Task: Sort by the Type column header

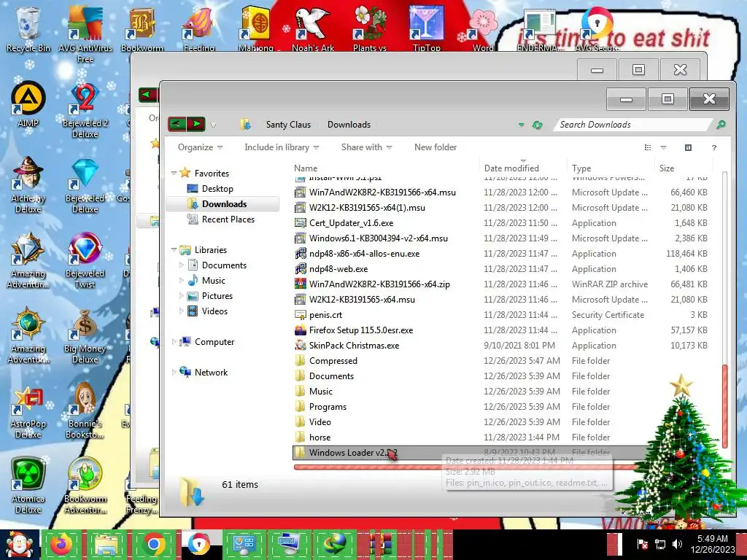Action: (611, 168)
